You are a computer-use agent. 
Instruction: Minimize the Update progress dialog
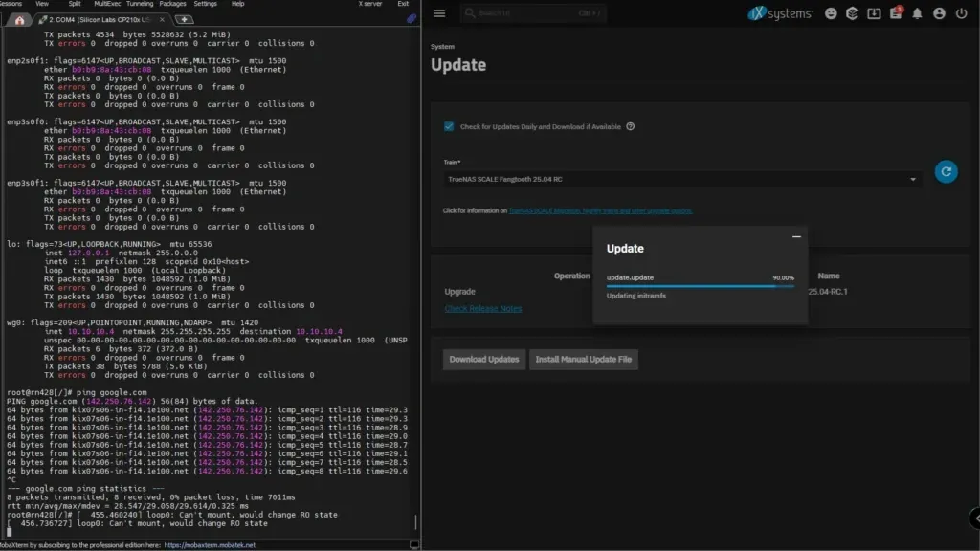[x=796, y=236]
